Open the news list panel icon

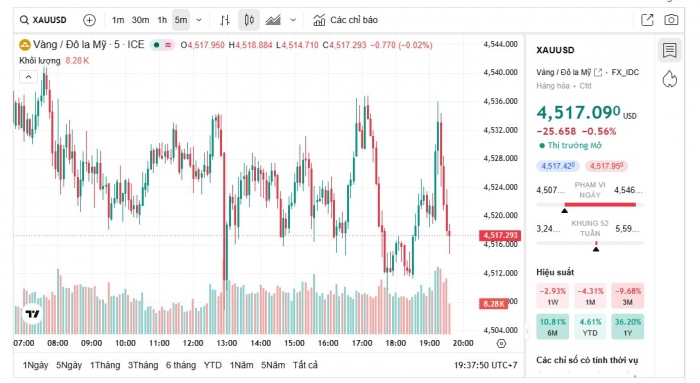pos(670,50)
